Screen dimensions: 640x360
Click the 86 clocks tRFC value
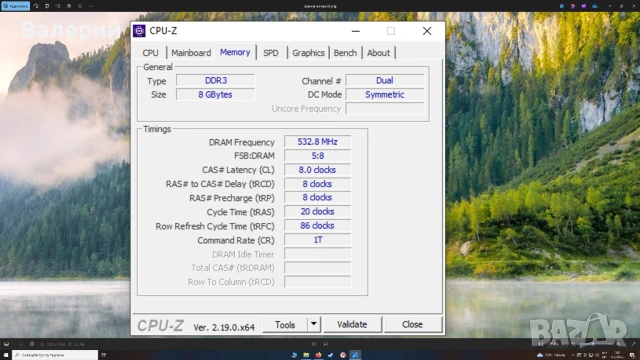click(318, 226)
